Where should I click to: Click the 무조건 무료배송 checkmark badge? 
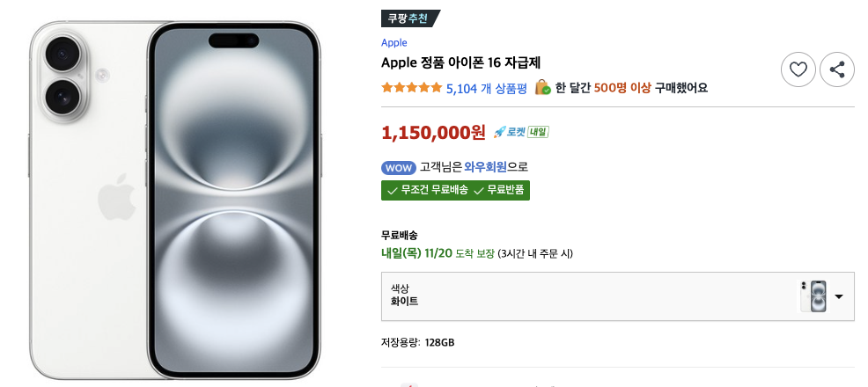click(x=424, y=190)
